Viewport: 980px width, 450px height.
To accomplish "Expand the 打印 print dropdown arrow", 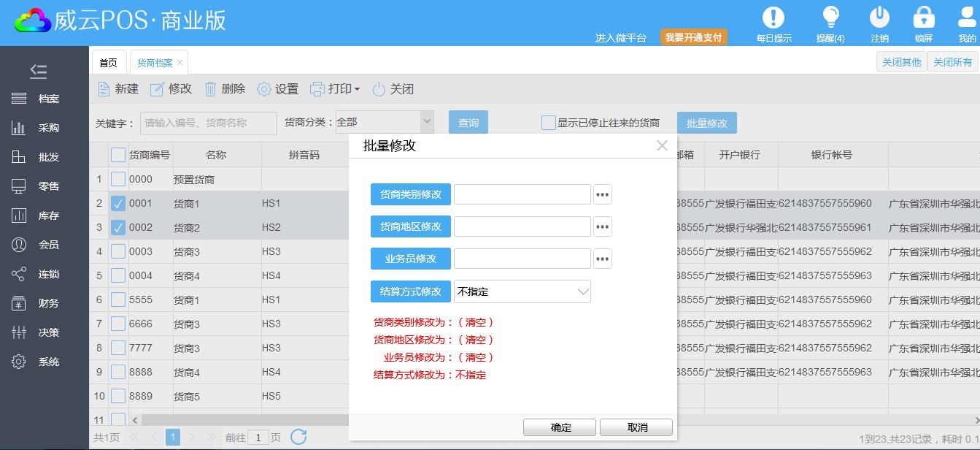I will click(x=357, y=89).
